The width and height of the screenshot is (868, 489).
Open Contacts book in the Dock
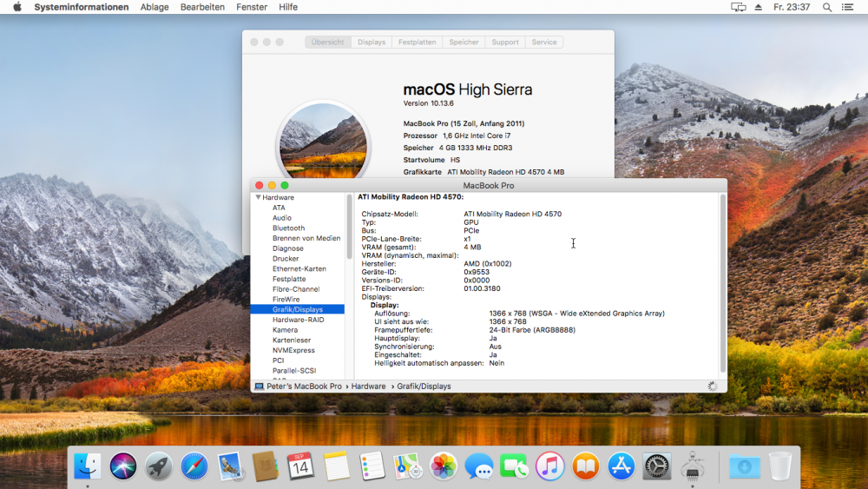(x=265, y=466)
